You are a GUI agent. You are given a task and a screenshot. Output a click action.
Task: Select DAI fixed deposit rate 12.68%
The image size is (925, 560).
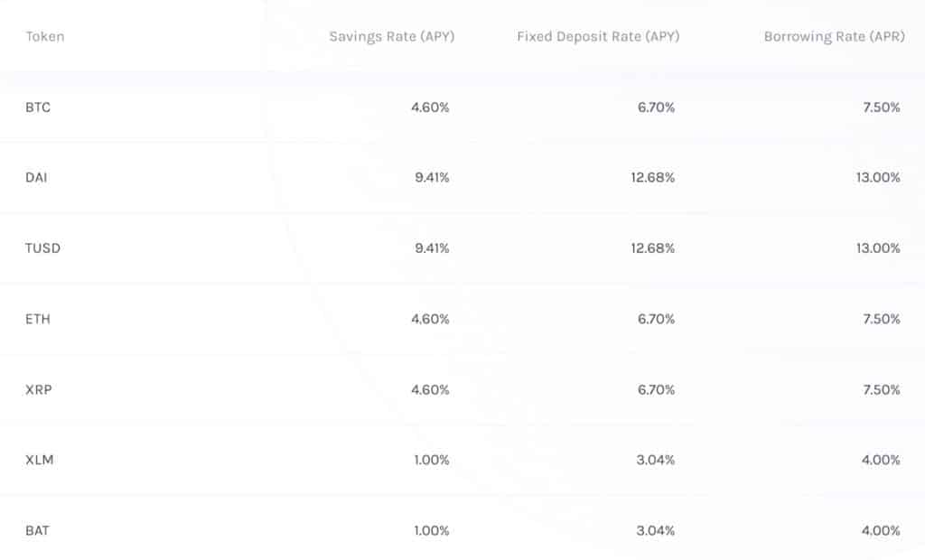(652, 178)
